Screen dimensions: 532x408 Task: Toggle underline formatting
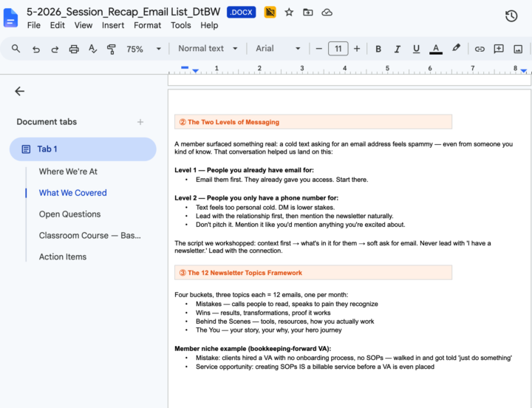pyautogui.click(x=416, y=50)
